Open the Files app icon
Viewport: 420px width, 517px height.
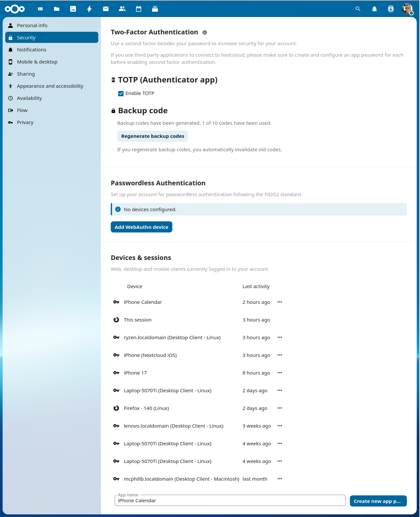point(57,9)
